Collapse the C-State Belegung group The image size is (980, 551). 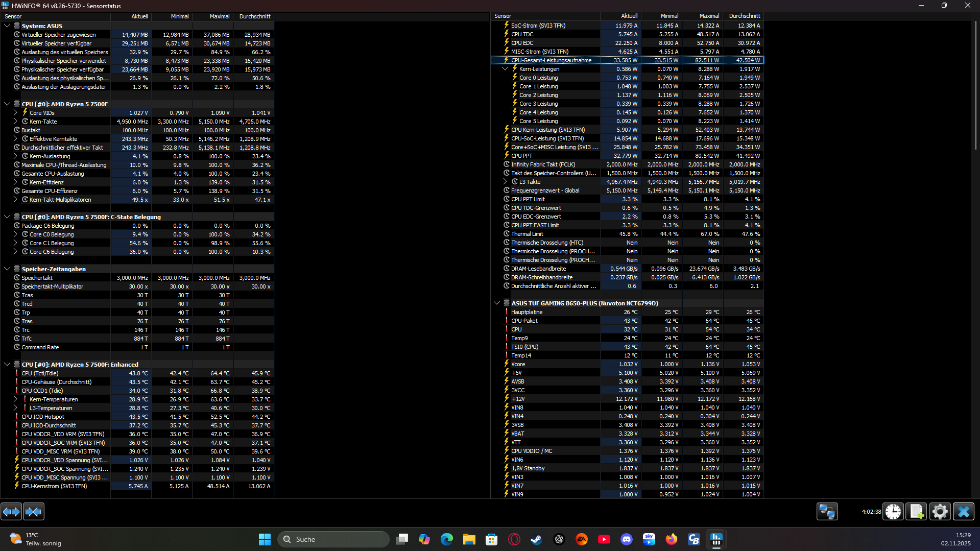[x=7, y=217]
